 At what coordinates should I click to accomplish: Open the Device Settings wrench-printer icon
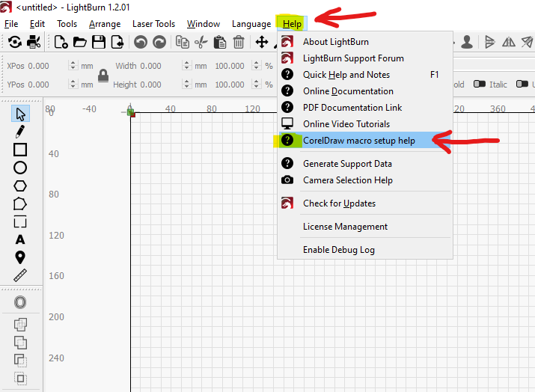tap(34, 43)
